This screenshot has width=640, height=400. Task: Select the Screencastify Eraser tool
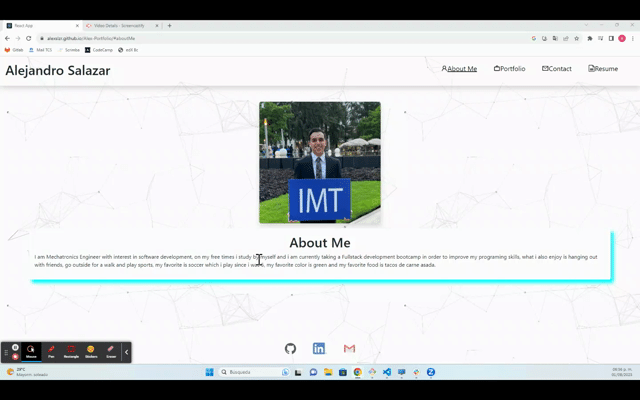tap(111, 352)
